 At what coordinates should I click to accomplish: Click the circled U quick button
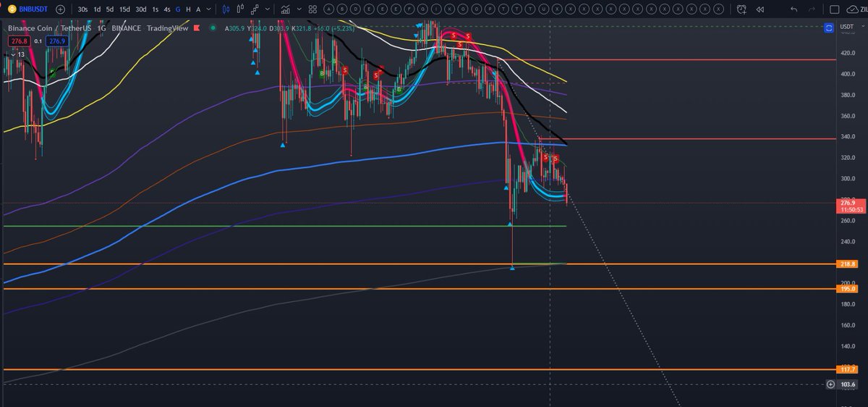(544, 9)
